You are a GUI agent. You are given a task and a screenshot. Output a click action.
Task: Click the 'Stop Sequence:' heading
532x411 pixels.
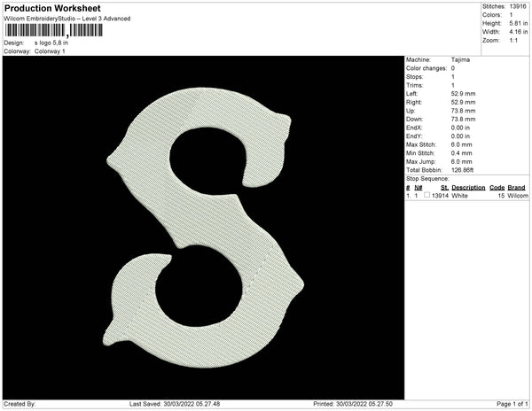[x=427, y=179]
